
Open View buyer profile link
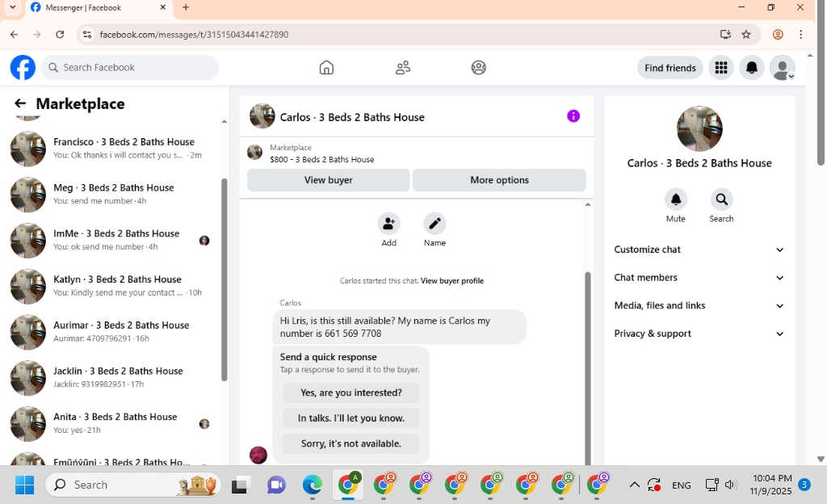(452, 281)
